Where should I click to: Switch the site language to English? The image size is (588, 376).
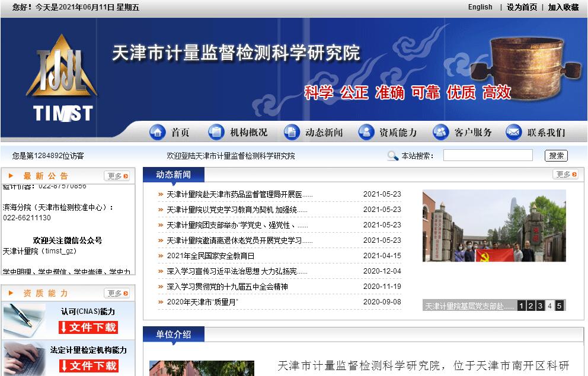point(480,7)
